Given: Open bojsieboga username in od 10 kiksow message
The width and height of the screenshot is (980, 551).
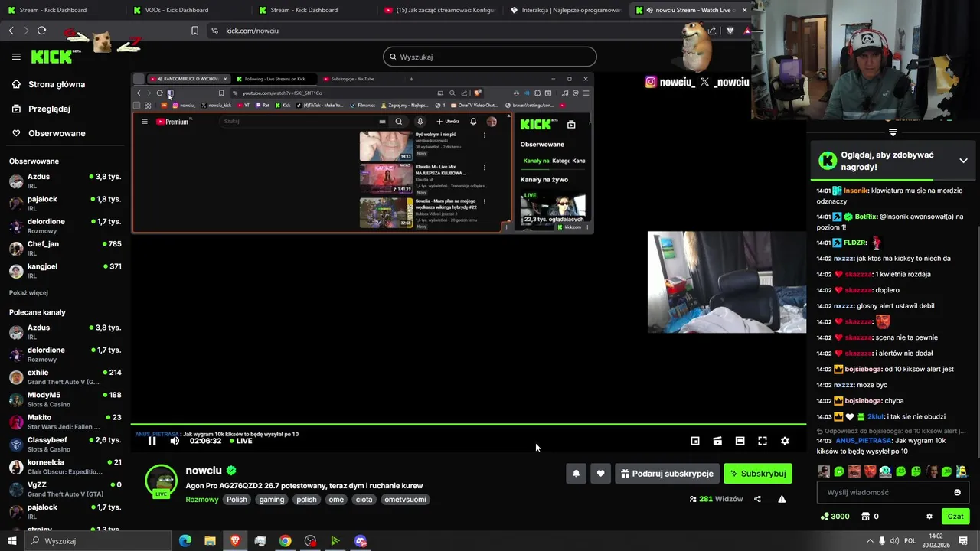Looking at the screenshot, I should coord(864,369).
